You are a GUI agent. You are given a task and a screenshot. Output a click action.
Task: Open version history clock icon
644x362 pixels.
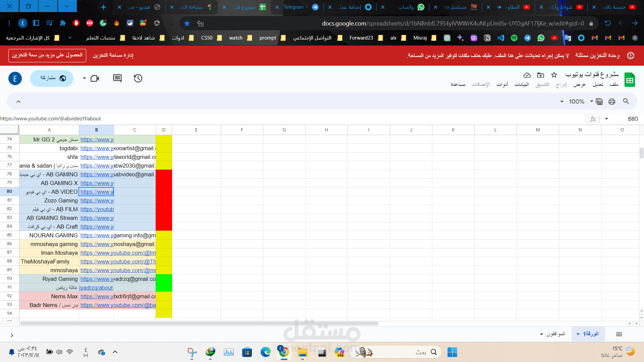point(138,78)
